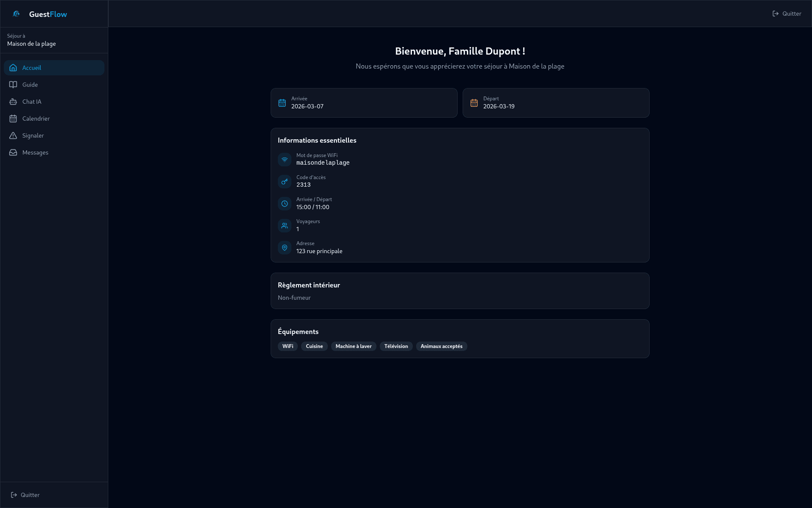Viewport: 812px width, 508px height.
Task: Click the maisondelaplage WiFi password text
Action: pyautogui.click(x=323, y=163)
